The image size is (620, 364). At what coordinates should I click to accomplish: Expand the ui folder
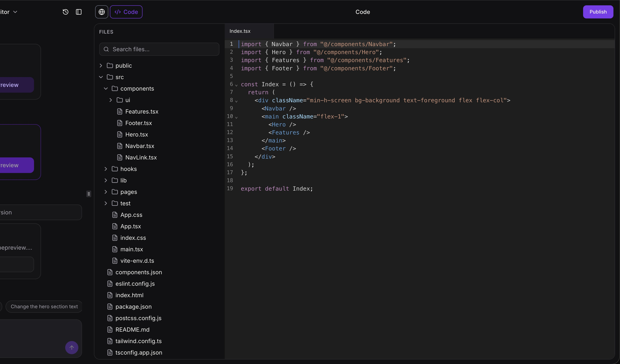coord(111,100)
